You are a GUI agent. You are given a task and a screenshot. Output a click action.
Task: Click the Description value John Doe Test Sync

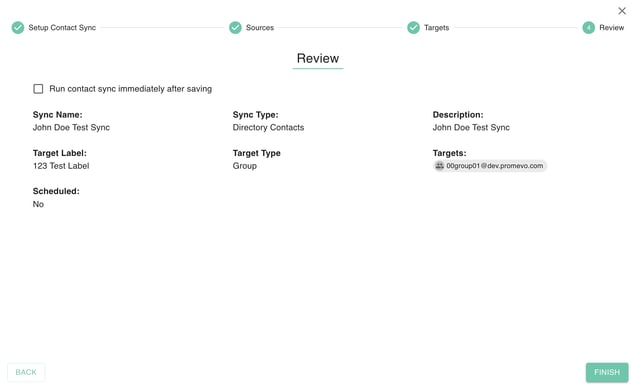point(471,127)
